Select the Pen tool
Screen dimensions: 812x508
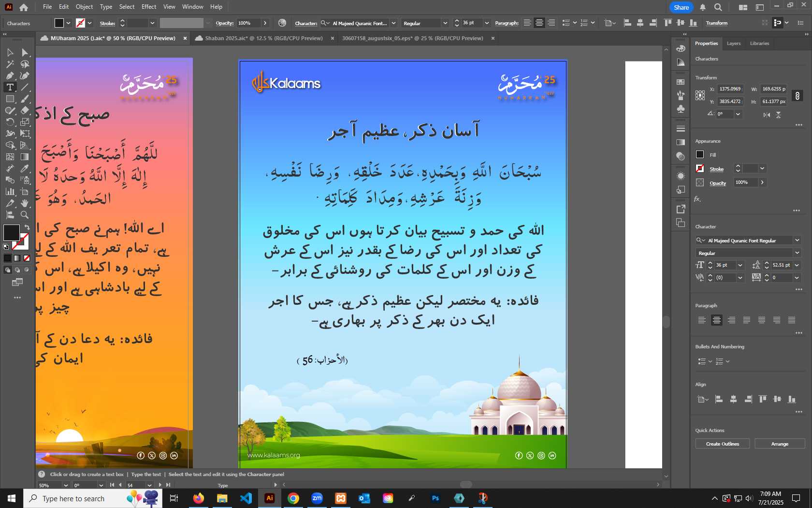pos(10,75)
